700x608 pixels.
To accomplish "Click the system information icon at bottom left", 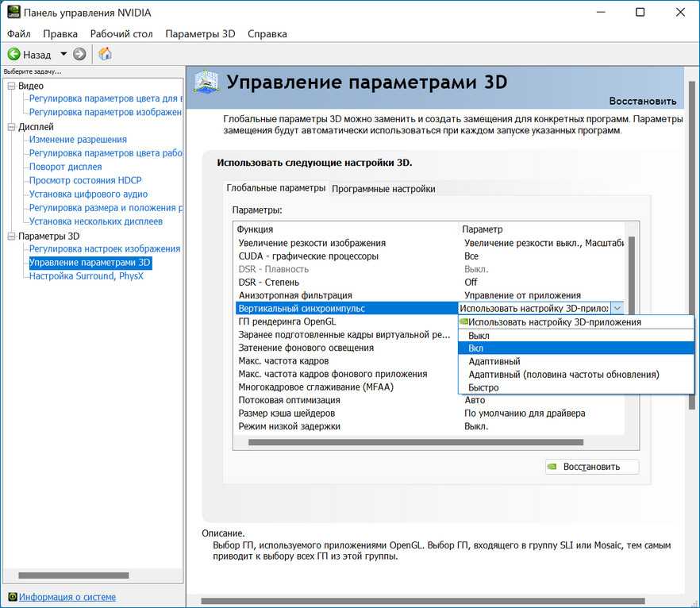I will (x=12, y=597).
